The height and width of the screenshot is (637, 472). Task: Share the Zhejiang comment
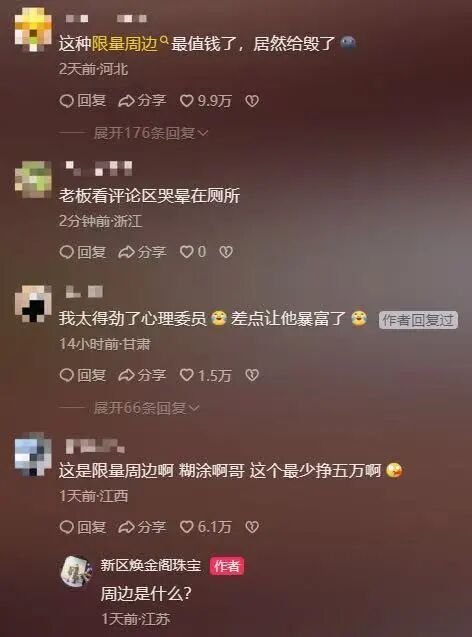click(142, 252)
